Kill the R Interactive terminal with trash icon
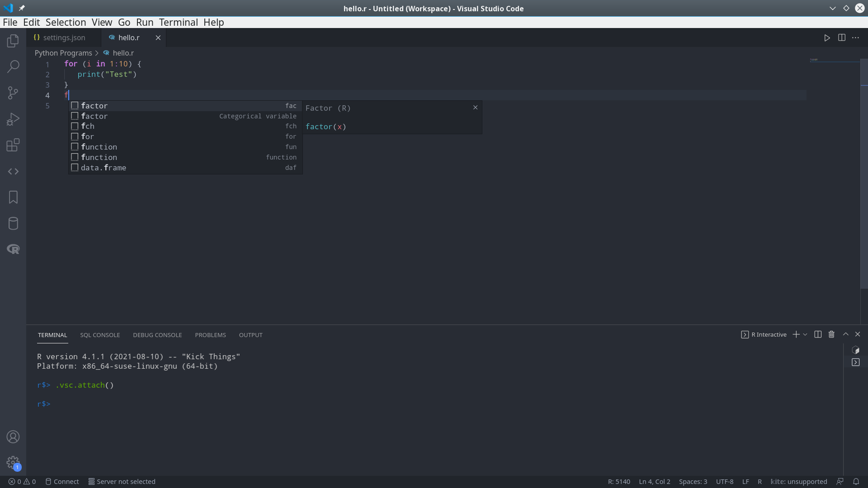This screenshot has height=488, width=868. click(x=831, y=334)
